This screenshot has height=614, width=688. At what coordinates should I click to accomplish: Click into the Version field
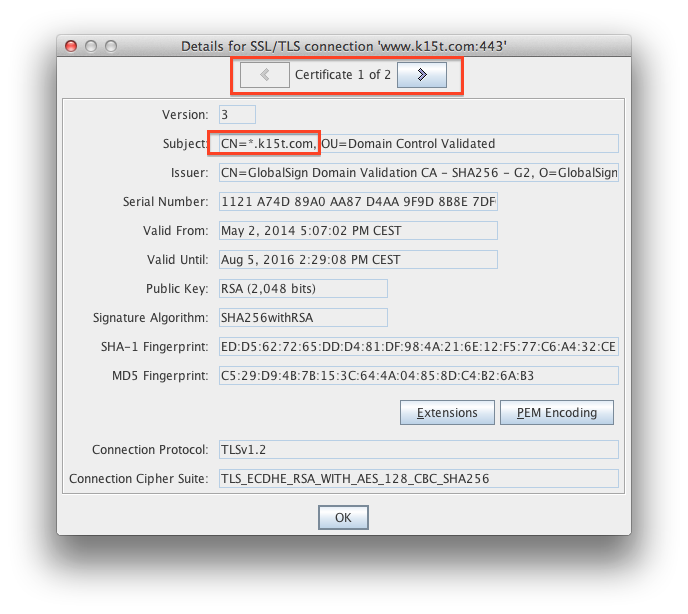[237, 115]
